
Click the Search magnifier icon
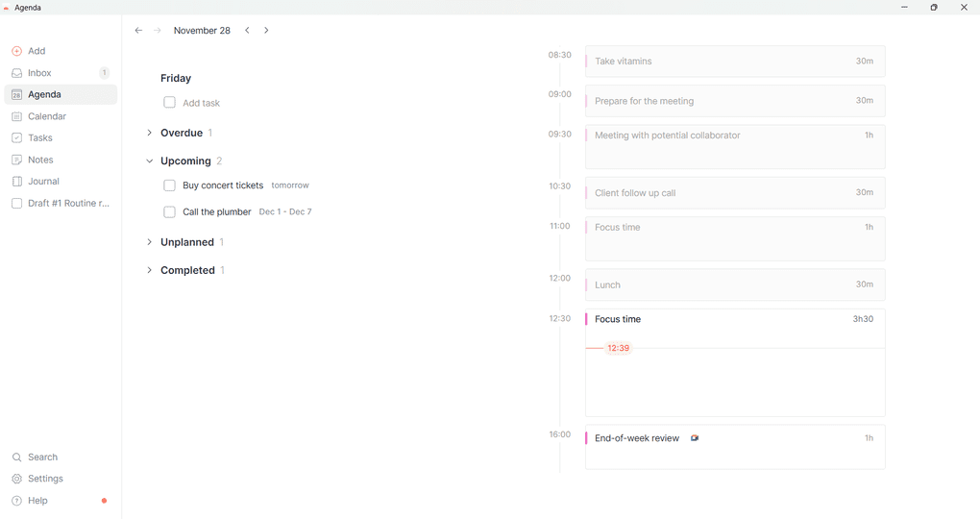(x=17, y=457)
